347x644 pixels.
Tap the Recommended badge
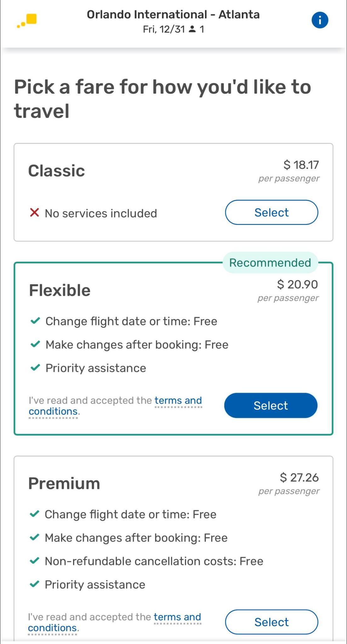click(270, 263)
